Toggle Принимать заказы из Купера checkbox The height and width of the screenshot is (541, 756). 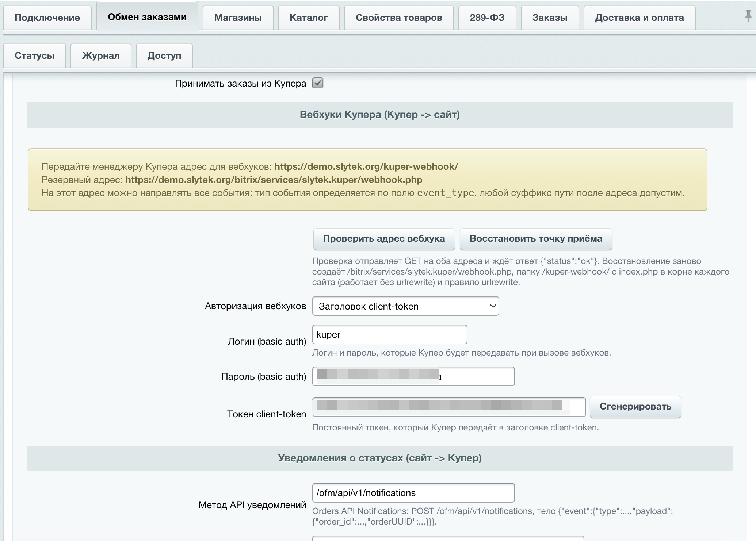(318, 83)
